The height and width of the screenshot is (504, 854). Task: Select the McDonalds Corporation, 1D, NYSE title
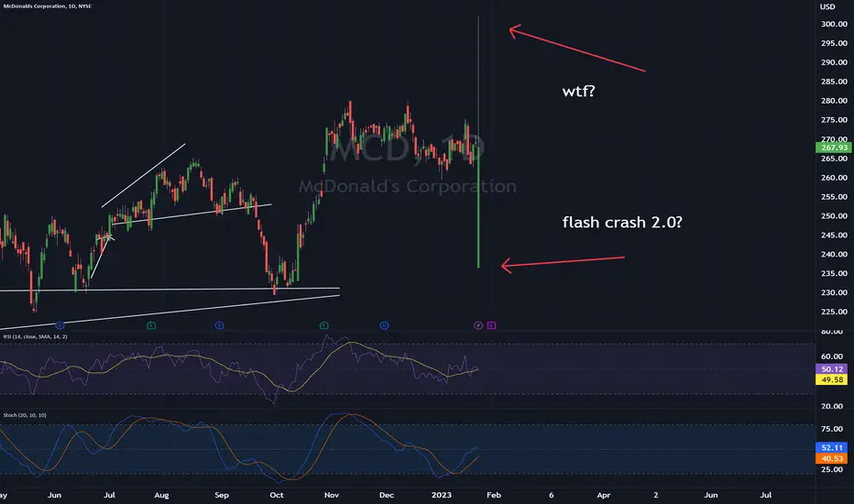point(48,6)
